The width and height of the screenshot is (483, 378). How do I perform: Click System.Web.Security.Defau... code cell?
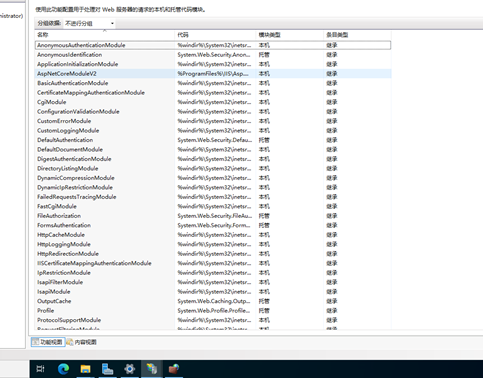coord(215,140)
